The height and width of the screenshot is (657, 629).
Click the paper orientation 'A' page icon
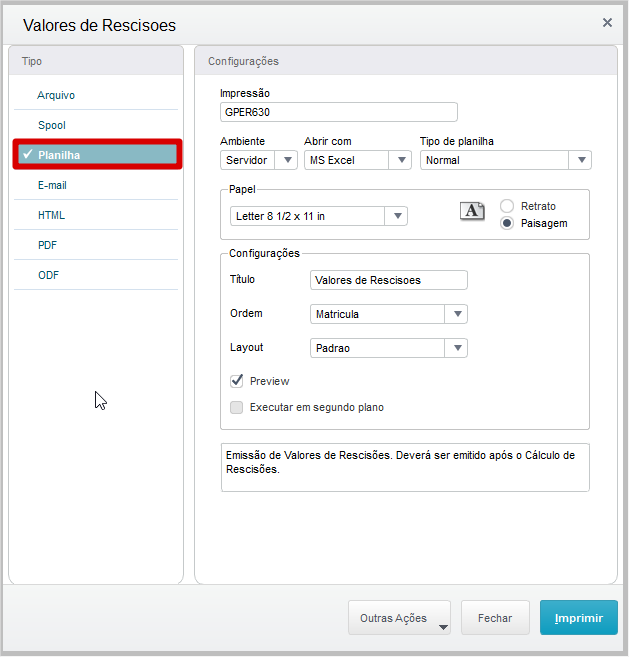click(472, 211)
